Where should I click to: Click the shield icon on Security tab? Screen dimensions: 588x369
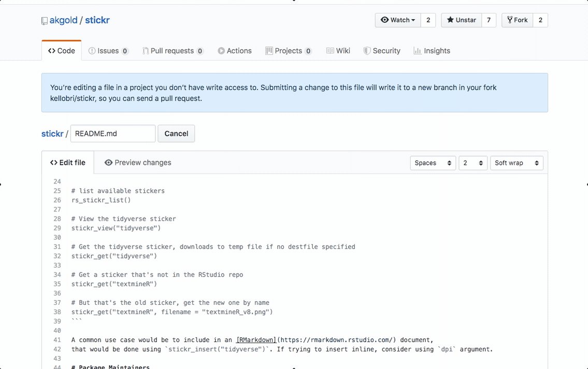point(367,51)
